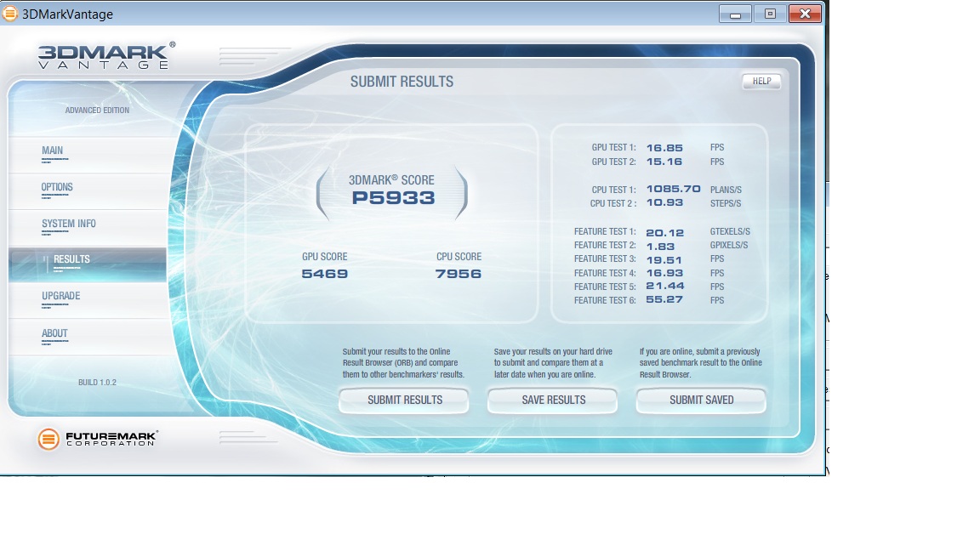Click the GPU Test 1 label
Screen dimensions: 980x551
tap(613, 147)
